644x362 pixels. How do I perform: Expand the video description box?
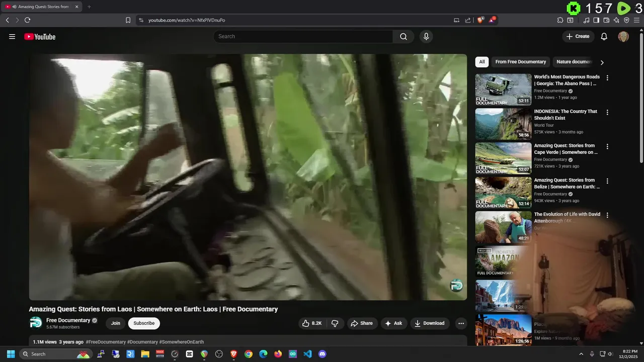(x=248, y=341)
